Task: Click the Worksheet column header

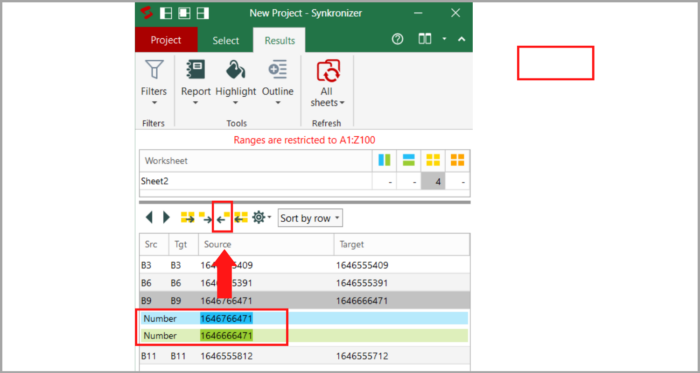Action: 256,161
